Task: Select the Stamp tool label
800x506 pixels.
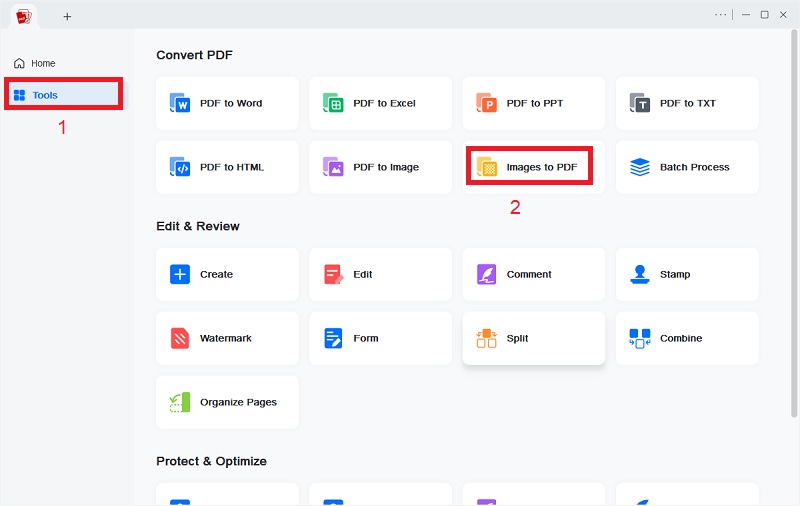Action: coord(675,274)
